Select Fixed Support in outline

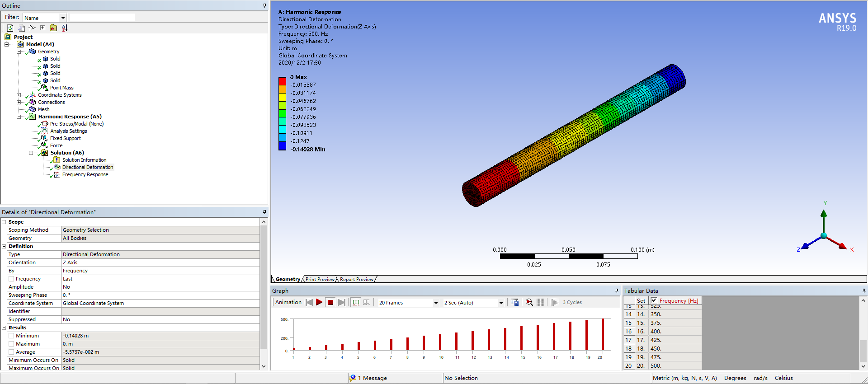coord(66,138)
